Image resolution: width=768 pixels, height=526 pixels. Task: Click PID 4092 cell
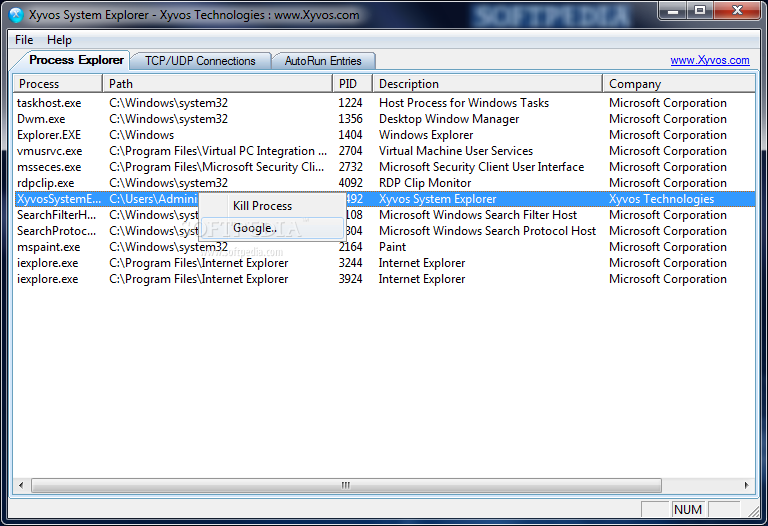click(x=350, y=183)
